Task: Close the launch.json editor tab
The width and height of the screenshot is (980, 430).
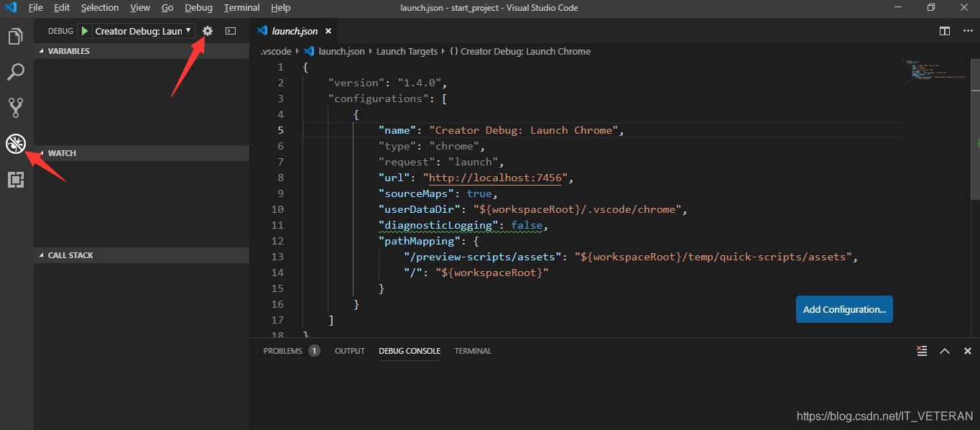Action: 328,31
